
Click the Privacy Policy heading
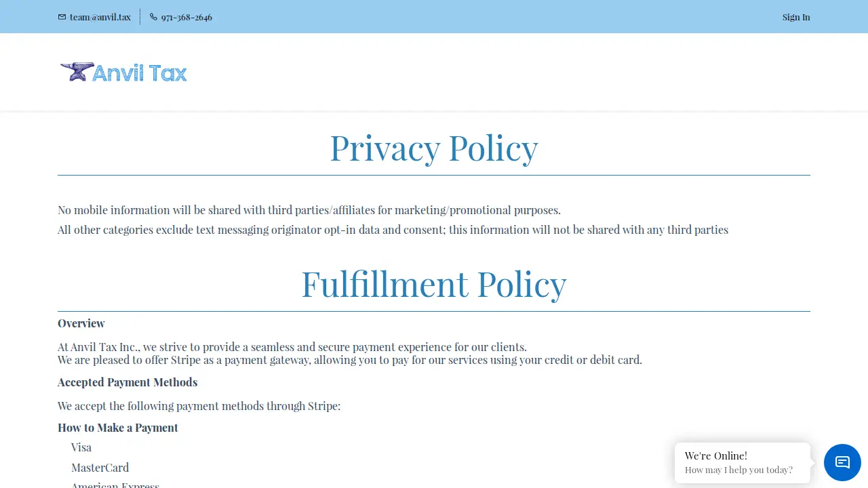coord(434,148)
